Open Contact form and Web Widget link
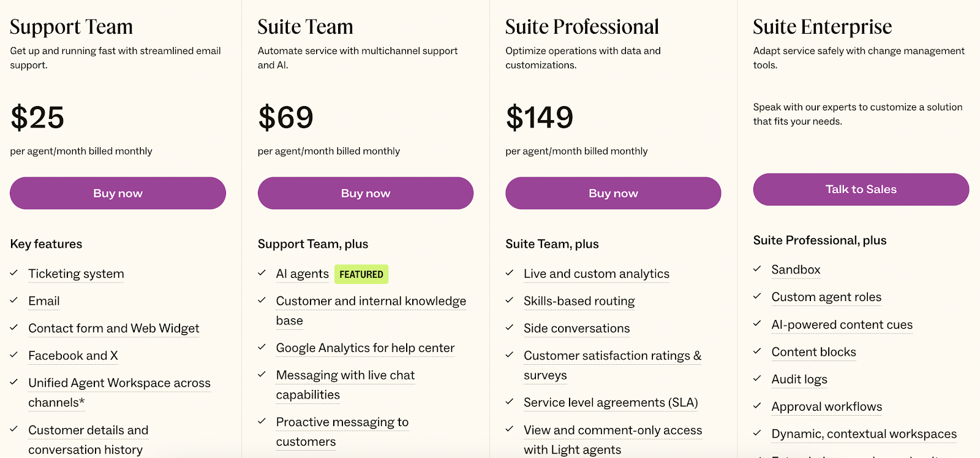Image resolution: width=980 pixels, height=458 pixels. coord(113,329)
